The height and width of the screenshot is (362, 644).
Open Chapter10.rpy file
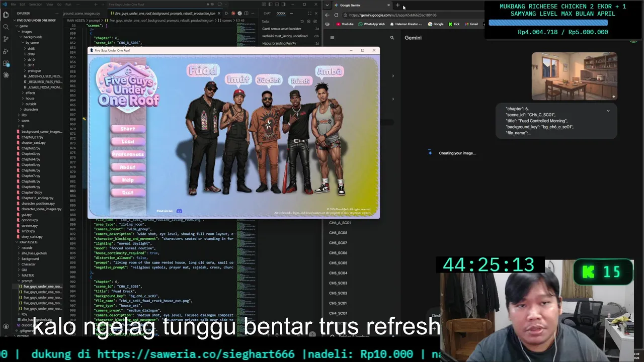tap(31, 192)
